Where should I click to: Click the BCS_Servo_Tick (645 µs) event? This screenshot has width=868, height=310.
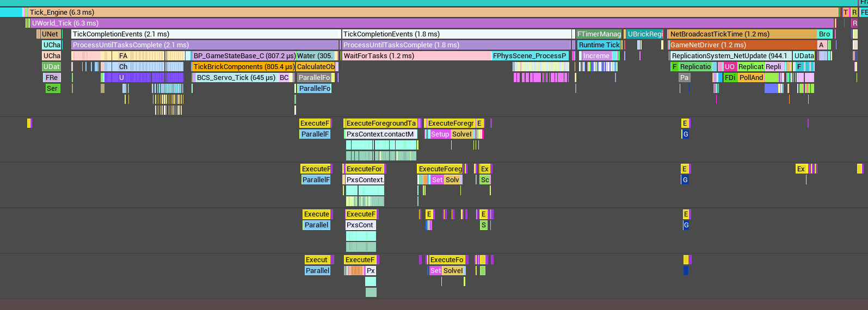236,78
